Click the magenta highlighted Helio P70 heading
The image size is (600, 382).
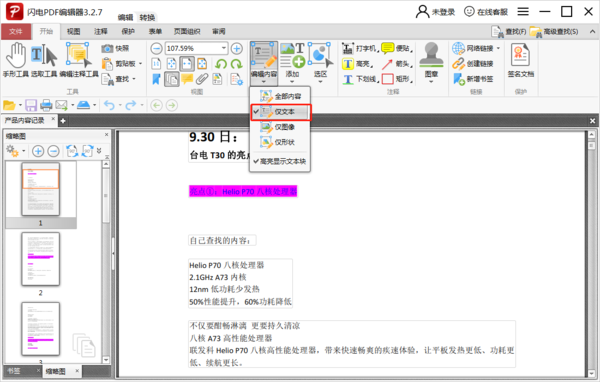[x=243, y=191]
